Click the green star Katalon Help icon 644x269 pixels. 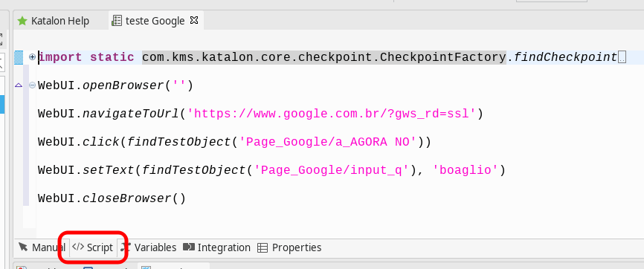point(22,21)
